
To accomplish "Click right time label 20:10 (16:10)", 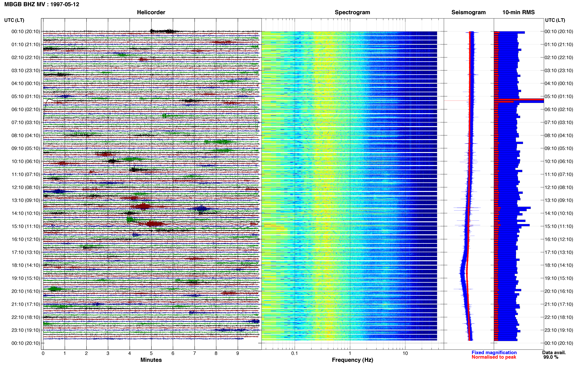I will (559, 291).
